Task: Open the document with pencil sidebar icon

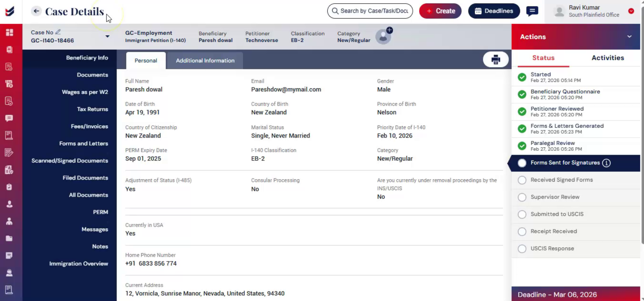Action: (9, 153)
